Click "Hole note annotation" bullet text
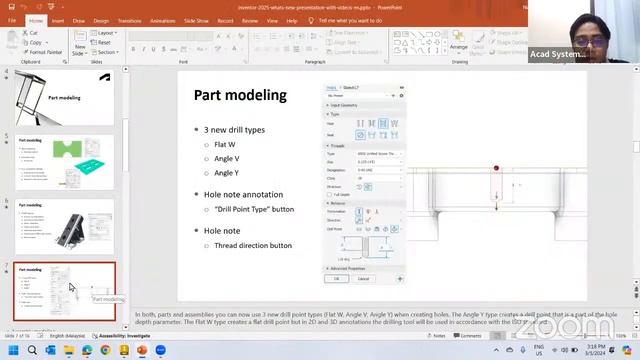 point(243,195)
